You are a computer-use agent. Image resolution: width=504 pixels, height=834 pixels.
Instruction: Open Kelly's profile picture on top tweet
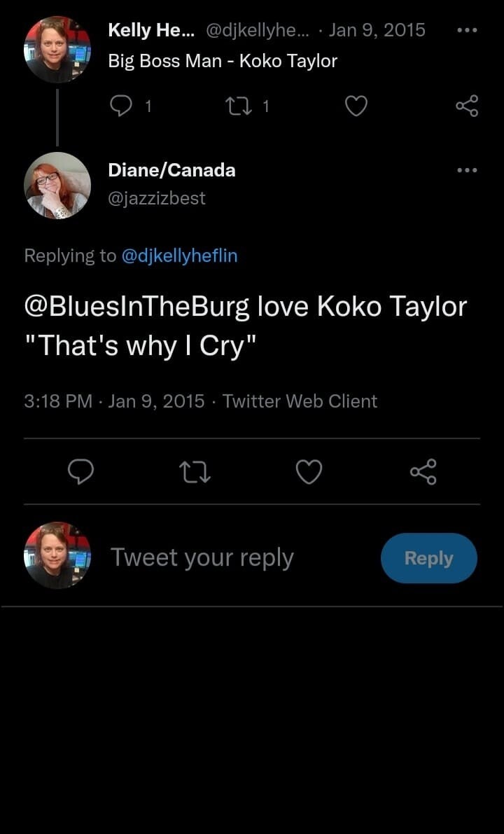[x=57, y=50]
